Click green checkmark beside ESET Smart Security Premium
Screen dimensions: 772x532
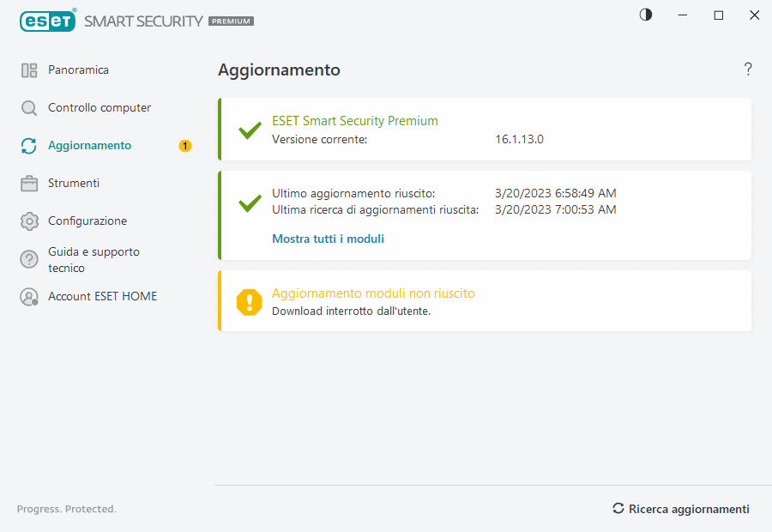coord(250,130)
